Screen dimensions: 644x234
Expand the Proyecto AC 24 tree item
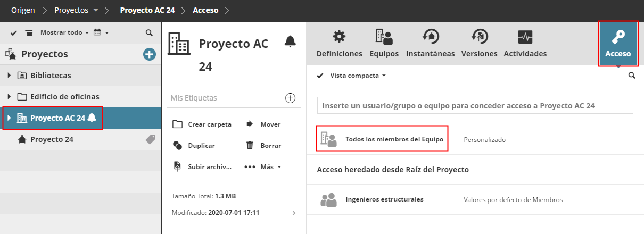9,118
